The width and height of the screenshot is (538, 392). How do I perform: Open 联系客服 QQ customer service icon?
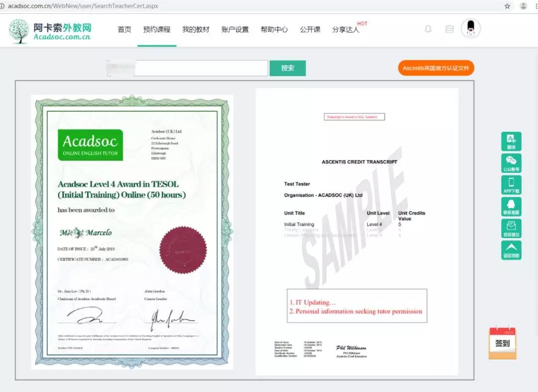point(511,207)
